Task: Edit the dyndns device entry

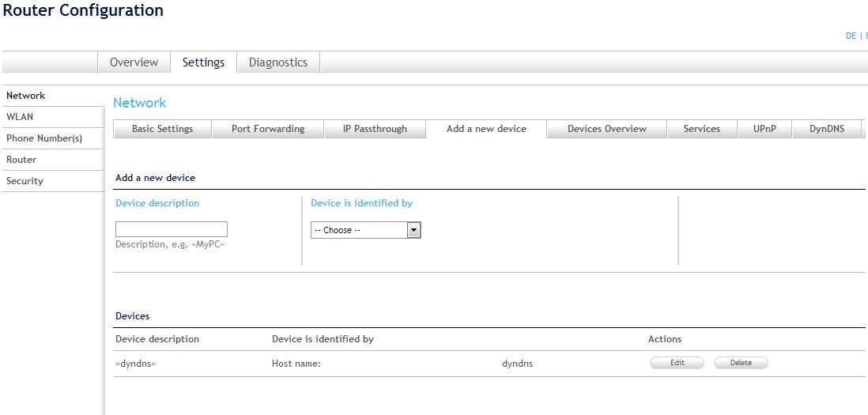Action: [677, 363]
